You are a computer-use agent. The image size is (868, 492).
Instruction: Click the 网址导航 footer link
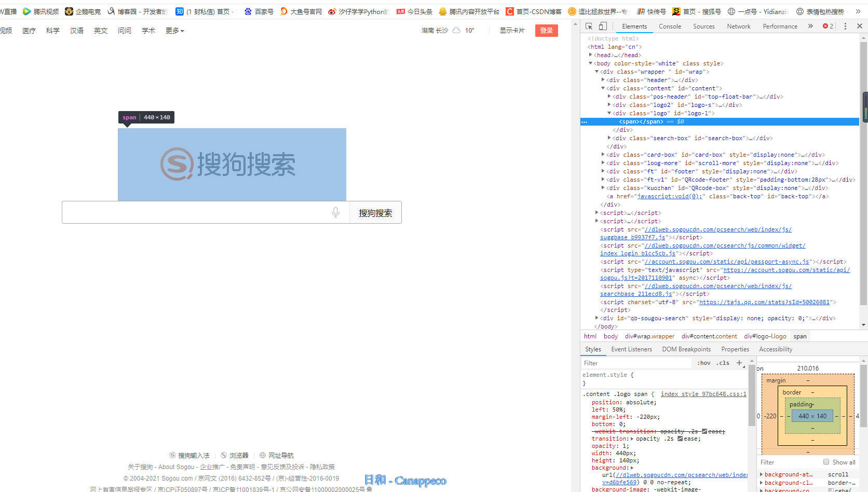[276, 455]
